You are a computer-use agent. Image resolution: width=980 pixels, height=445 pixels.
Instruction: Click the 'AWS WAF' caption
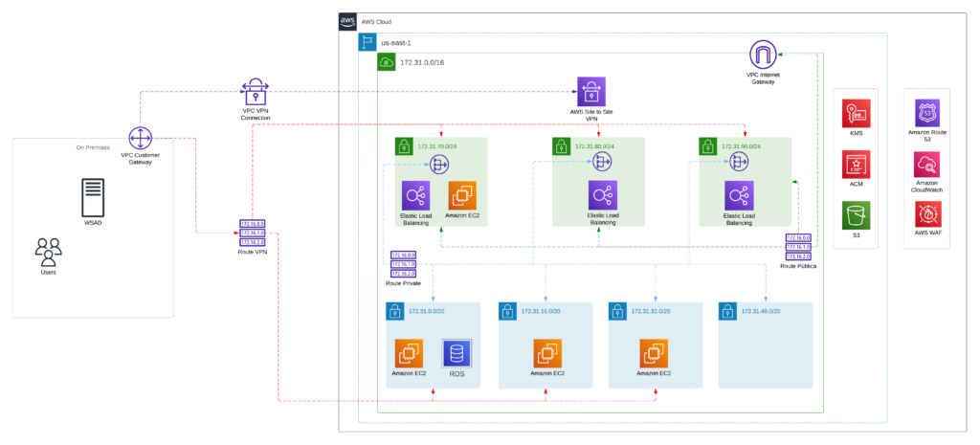[x=928, y=234]
